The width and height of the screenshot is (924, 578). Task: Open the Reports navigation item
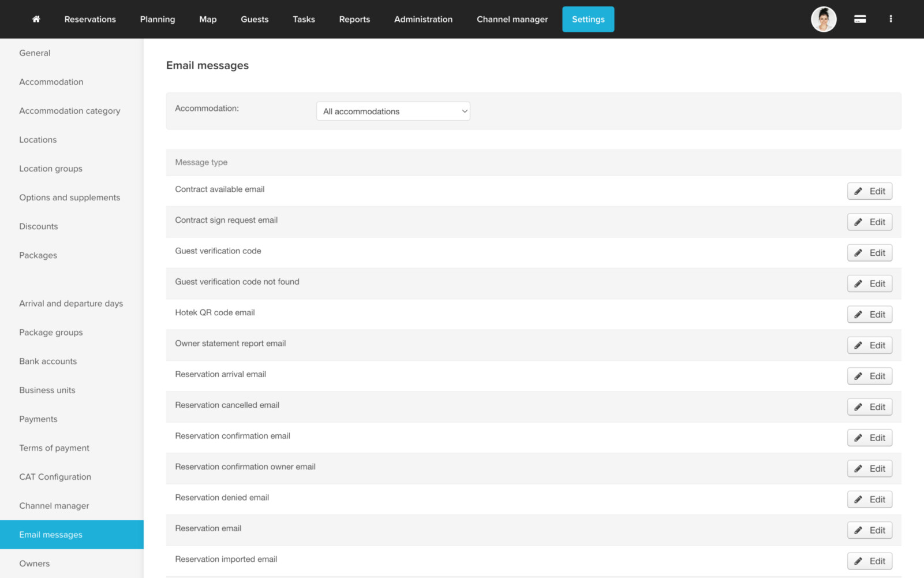354,19
